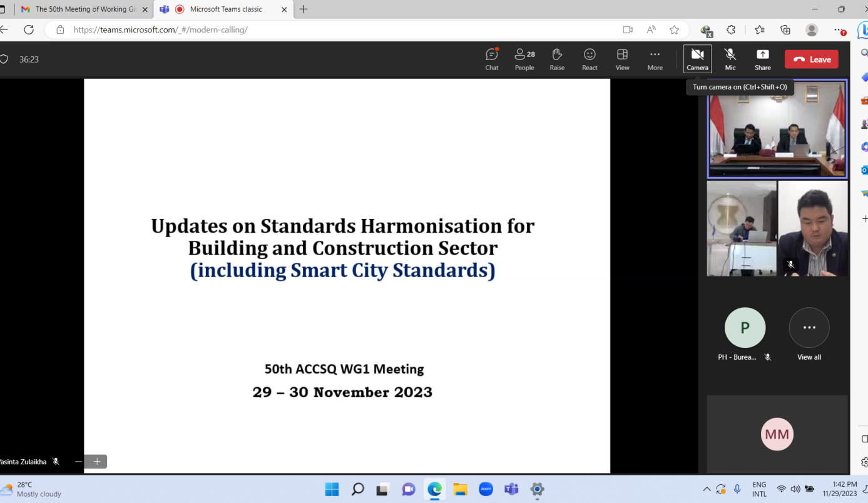Switch to the 50th Meeting Gmail tab
Screen dimensions: 868x503
[x=84, y=9]
